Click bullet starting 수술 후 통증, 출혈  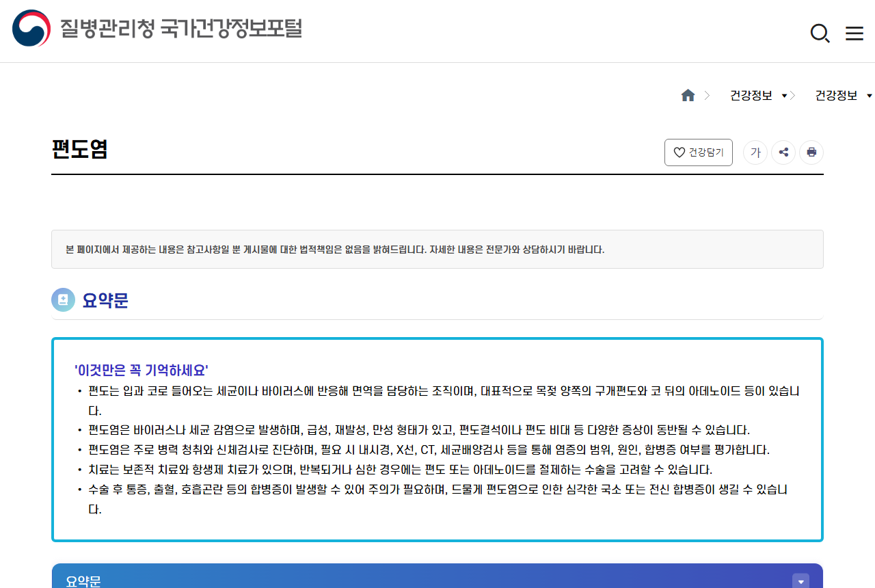click(438, 499)
